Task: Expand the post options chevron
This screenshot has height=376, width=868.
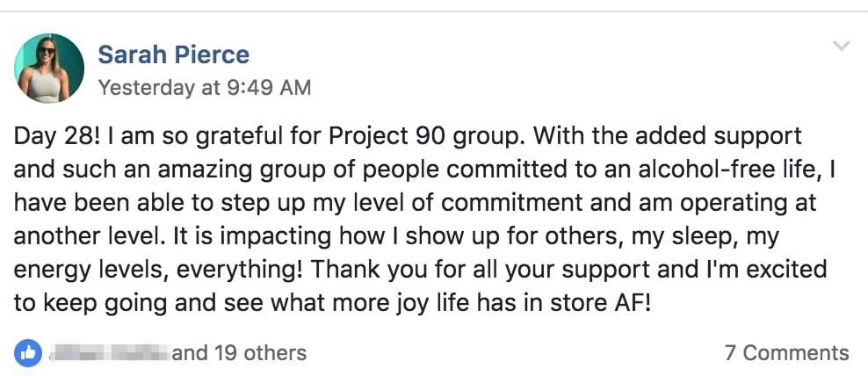Action: pos(841,46)
